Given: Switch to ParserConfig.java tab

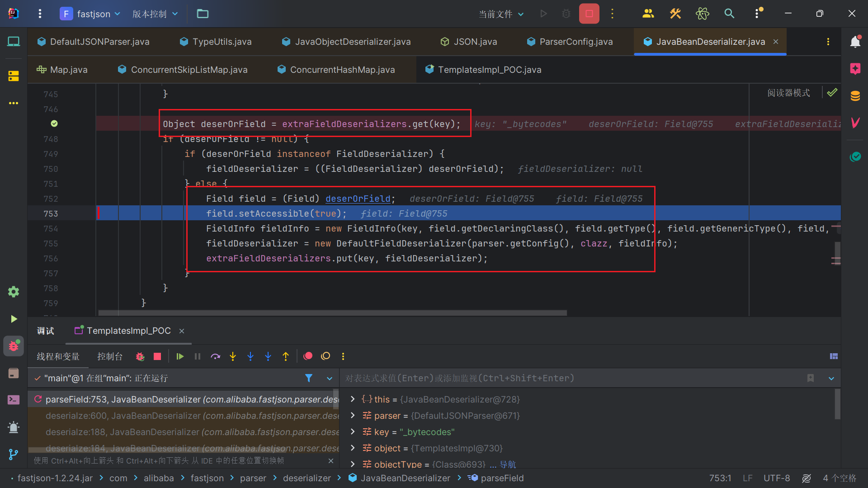Looking at the screenshot, I should (x=570, y=42).
